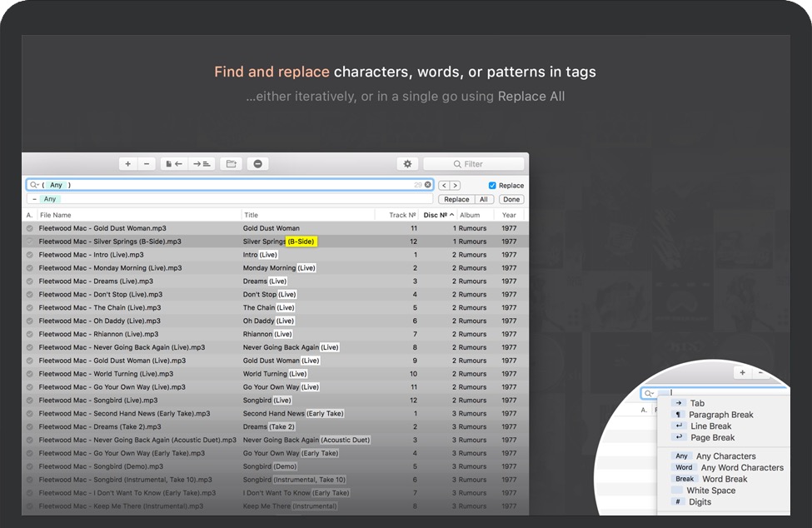Click the tags to file name icon
Viewport: 812px width, 528px height.
[202, 164]
